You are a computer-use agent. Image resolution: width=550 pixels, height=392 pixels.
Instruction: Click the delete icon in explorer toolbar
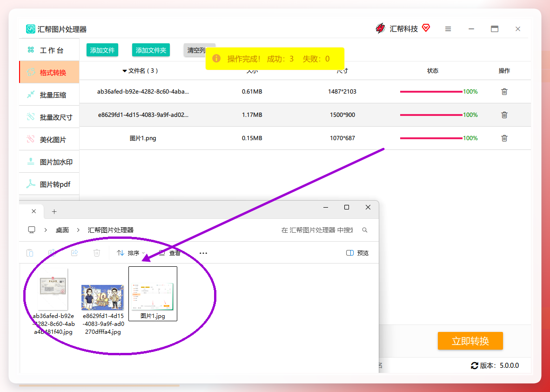pyautogui.click(x=97, y=253)
